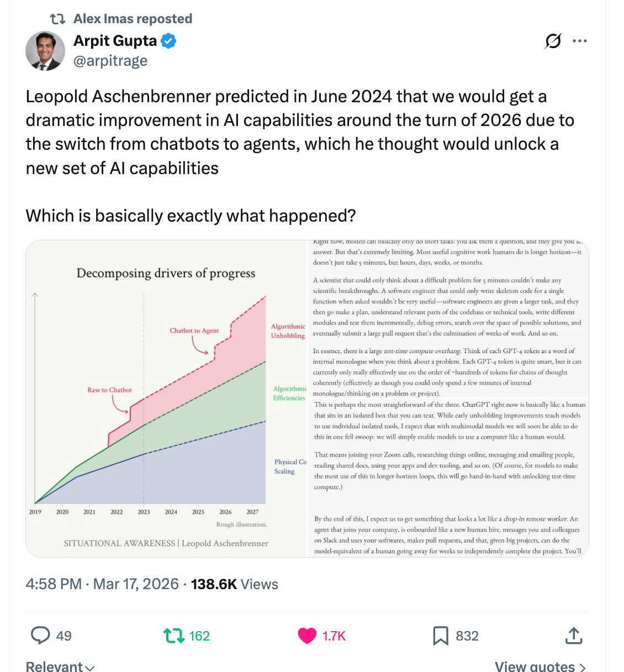
Task: Toggle the pink heart like icon
Action: (307, 636)
